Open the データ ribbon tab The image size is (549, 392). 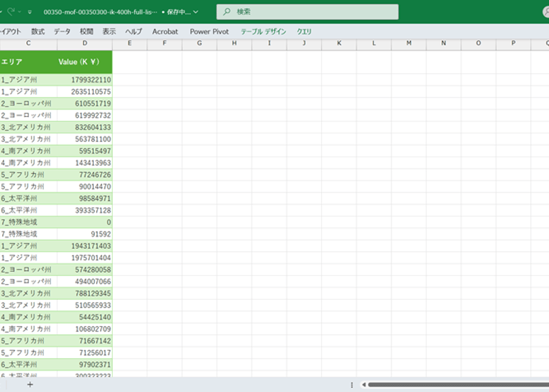62,31
